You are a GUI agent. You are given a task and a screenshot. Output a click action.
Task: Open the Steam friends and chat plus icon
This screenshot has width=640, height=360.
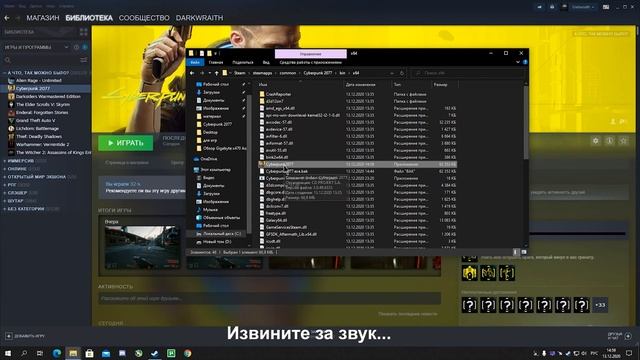point(628,336)
